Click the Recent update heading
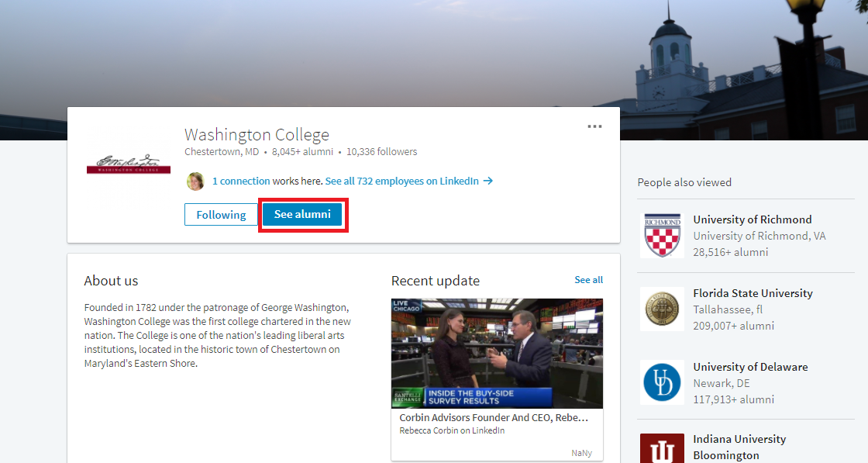868x463 pixels. click(436, 281)
